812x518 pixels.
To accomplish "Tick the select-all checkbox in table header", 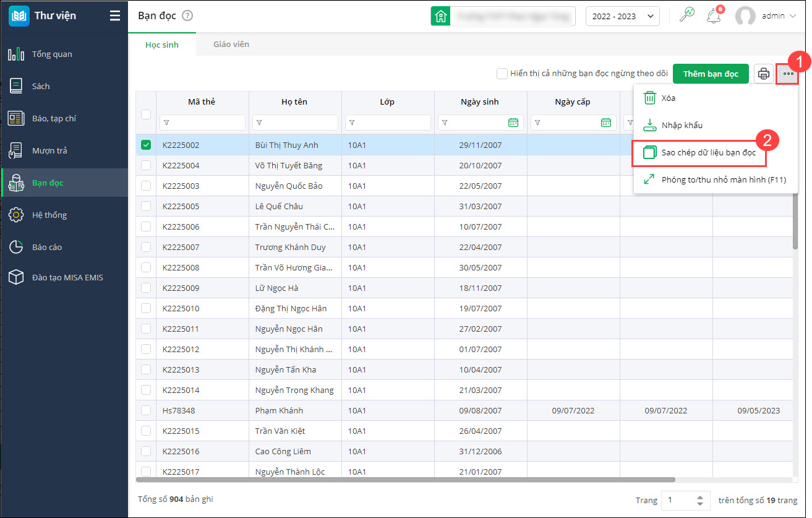I will 146,114.
